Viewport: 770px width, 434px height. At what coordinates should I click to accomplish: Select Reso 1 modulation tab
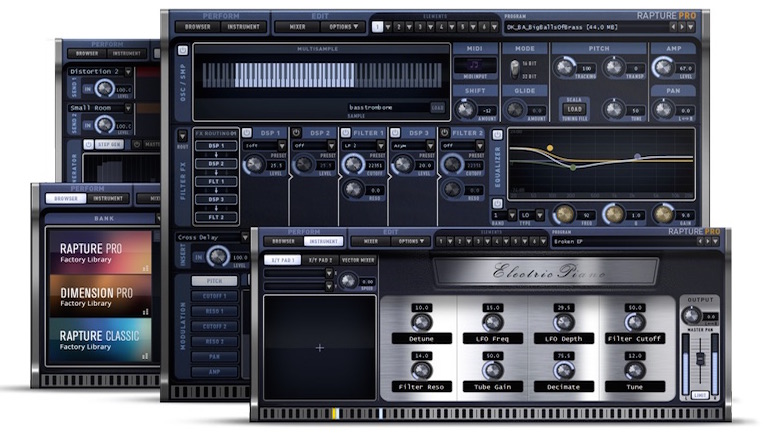[x=215, y=311]
